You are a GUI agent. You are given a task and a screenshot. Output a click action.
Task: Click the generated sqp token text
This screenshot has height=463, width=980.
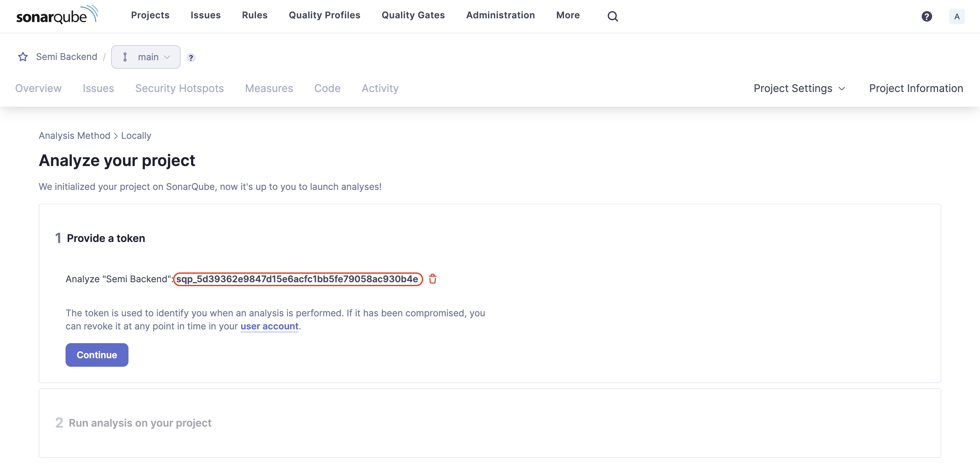[x=297, y=279]
